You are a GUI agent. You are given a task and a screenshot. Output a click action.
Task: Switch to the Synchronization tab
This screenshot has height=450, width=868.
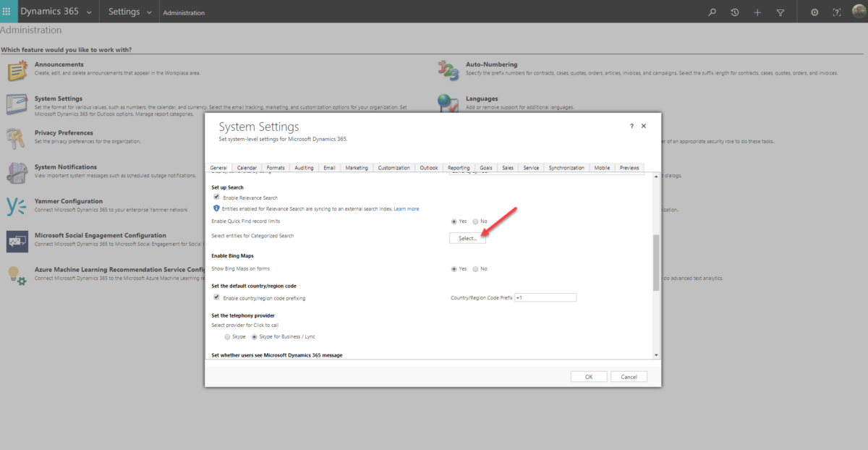[566, 167]
